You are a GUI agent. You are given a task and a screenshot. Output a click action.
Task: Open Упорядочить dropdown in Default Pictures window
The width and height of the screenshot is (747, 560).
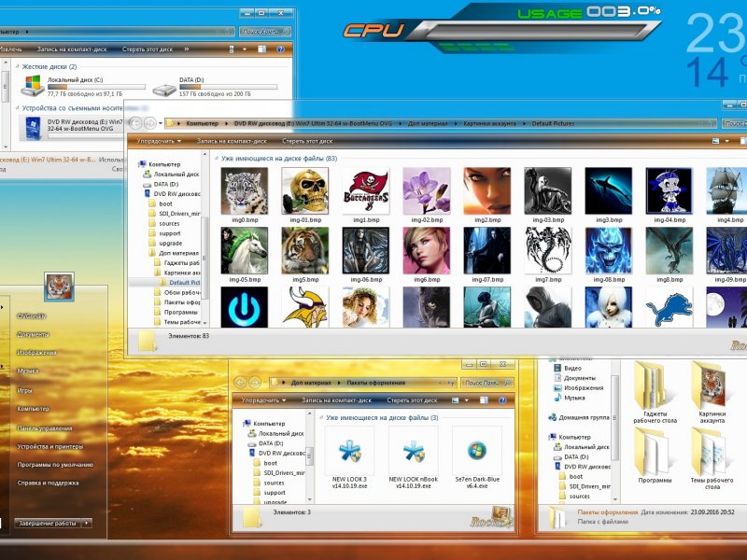click(x=159, y=141)
